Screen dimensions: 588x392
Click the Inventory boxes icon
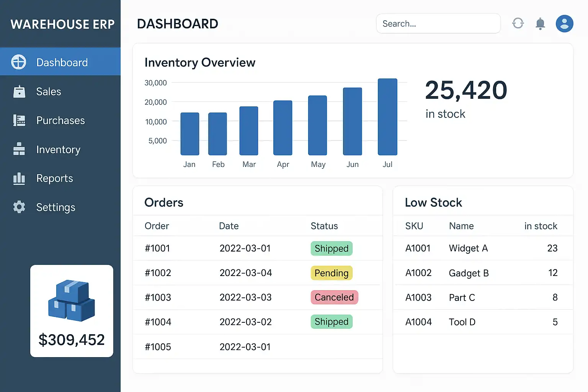click(19, 149)
